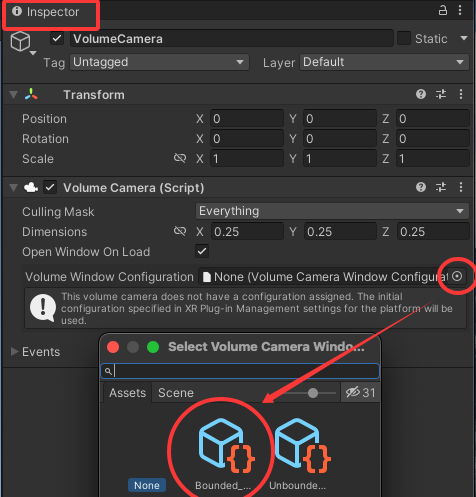Click the Open Window On Load label
476x497 pixels.
click(86, 252)
